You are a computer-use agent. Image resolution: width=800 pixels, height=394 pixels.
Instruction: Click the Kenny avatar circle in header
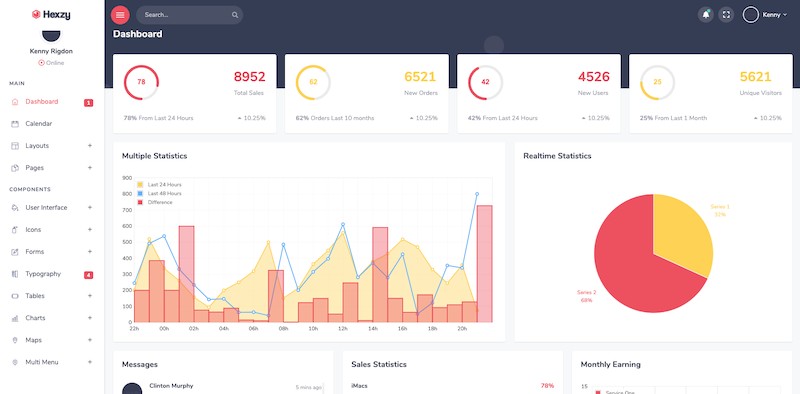click(751, 15)
